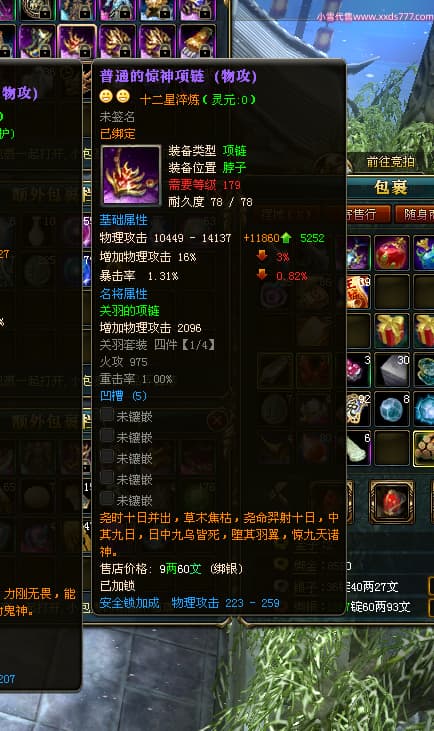Toggle the first 未镶嵌 gem slot box
434x731 pixels.
[x=108, y=415]
